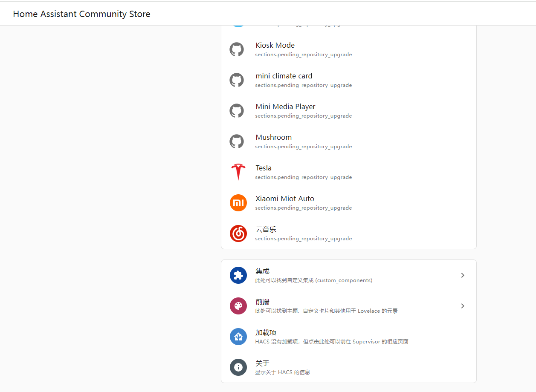Image resolution: width=536 pixels, height=392 pixels.
Task: Open the Xiaomi Miot Auto entry title
Action: tap(285, 199)
